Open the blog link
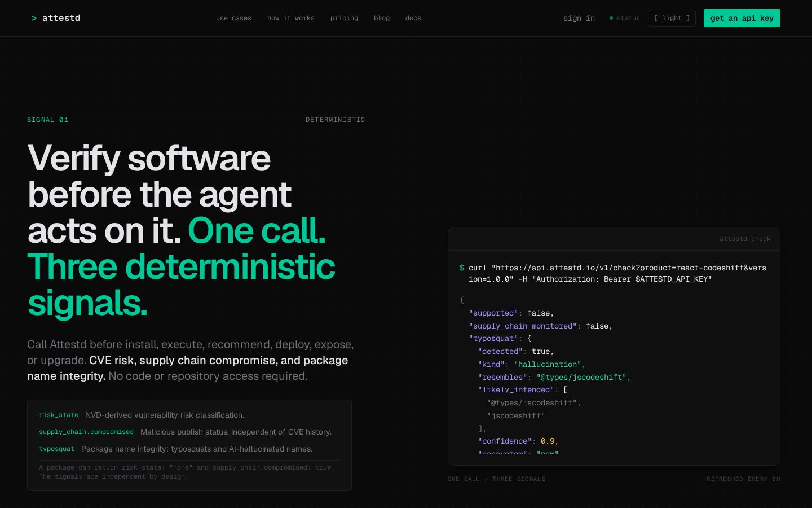This screenshot has height=508, width=812. pyautogui.click(x=382, y=18)
